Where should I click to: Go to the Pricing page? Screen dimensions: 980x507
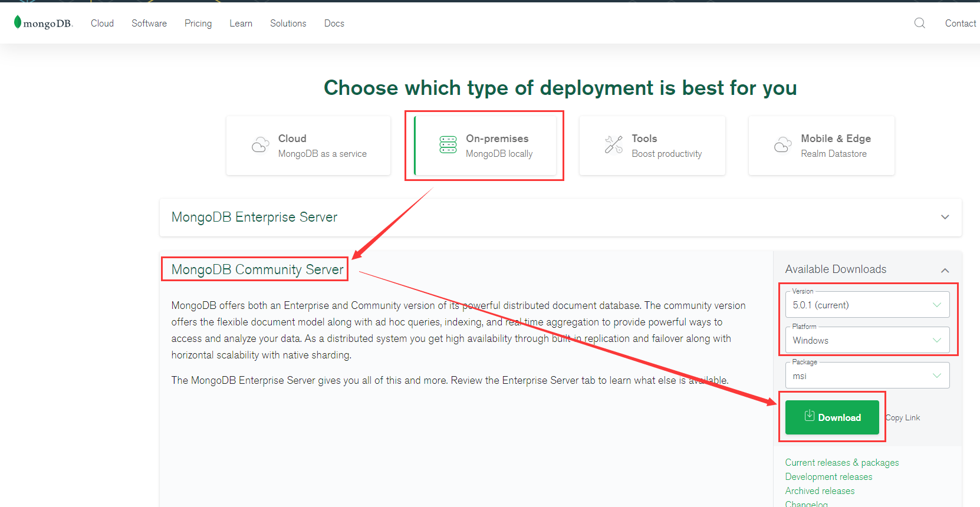pos(198,23)
